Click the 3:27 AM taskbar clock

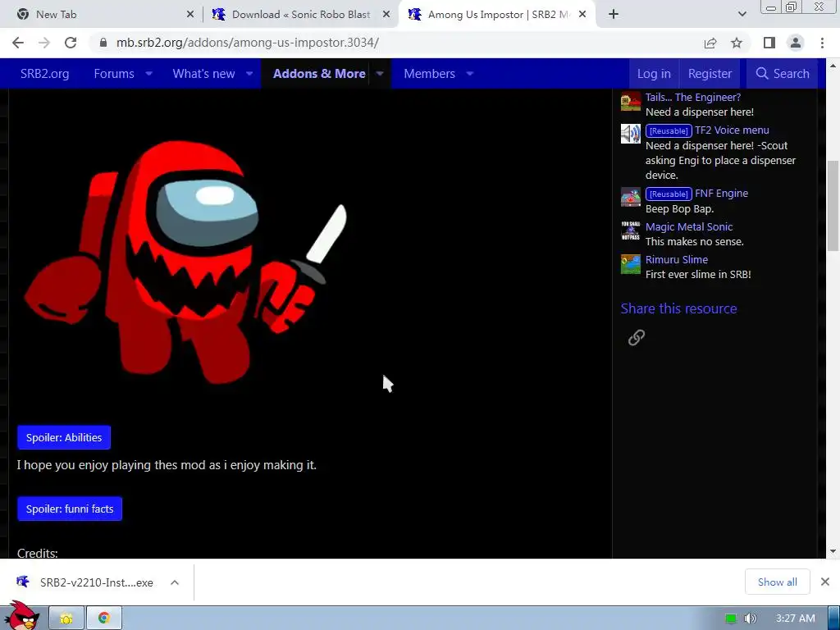795,619
